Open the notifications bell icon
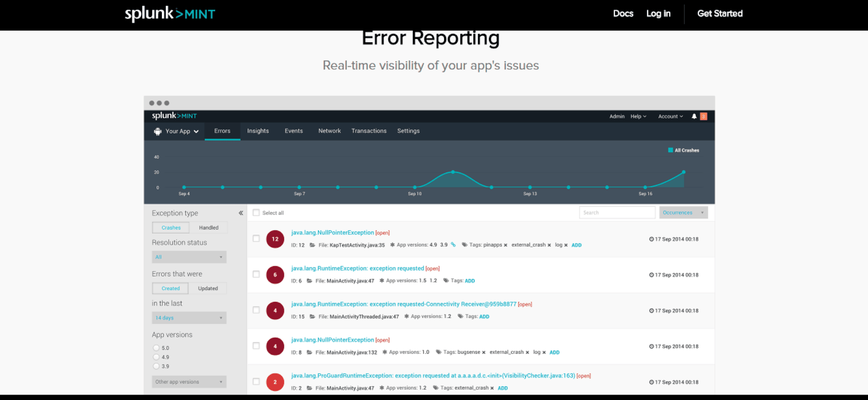This screenshot has height=400, width=868. coord(694,116)
